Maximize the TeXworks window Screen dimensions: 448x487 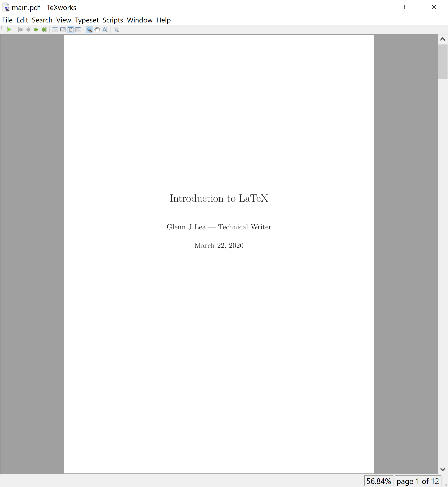click(407, 7)
